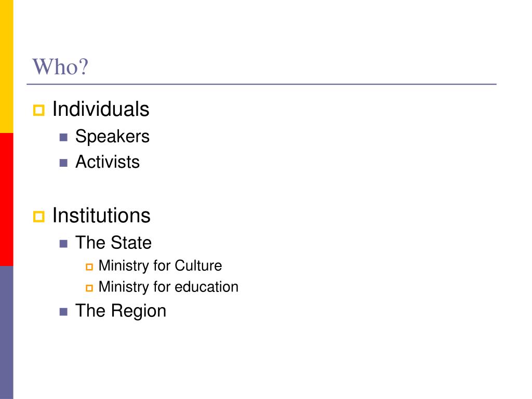Click the red segment of the sidebar stripe
Viewport: 532px width, 399px height.
pyautogui.click(x=6, y=199)
